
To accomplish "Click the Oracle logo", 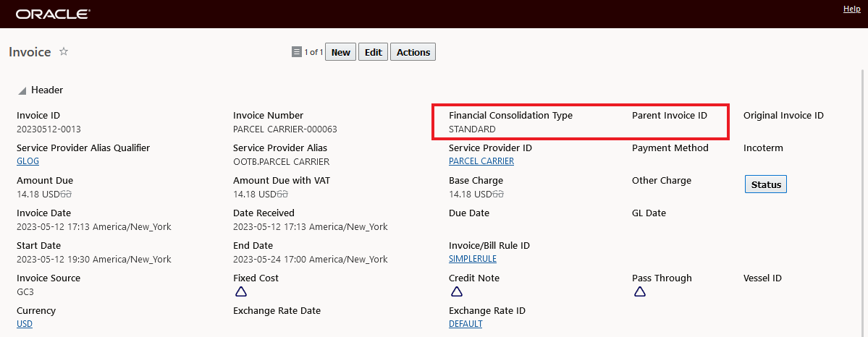I will (53, 14).
